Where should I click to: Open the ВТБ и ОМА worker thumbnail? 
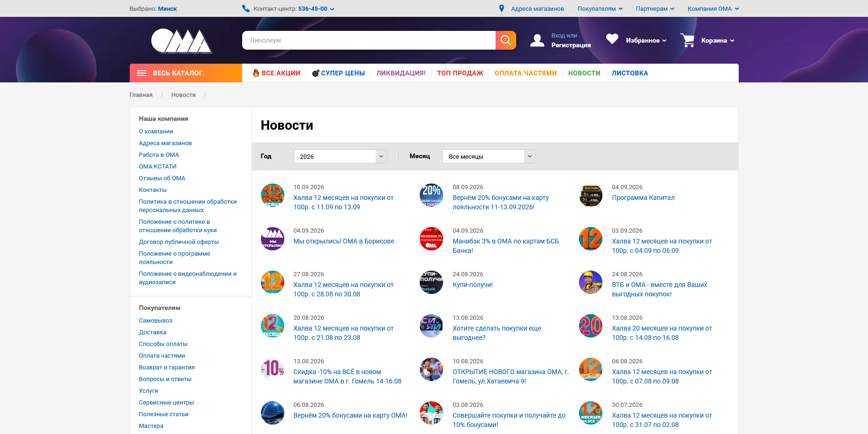click(x=591, y=282)
